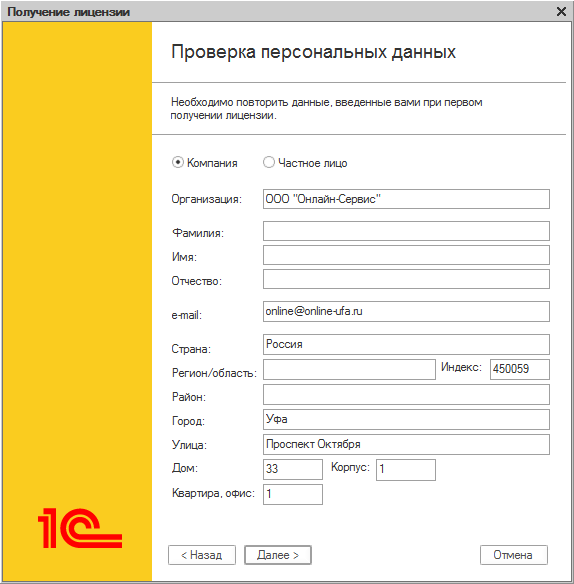This screenshot has width=574, height=584.
Task: Focus the Фамилия input field
Action: pyautogui.click(x=406, y=231)
